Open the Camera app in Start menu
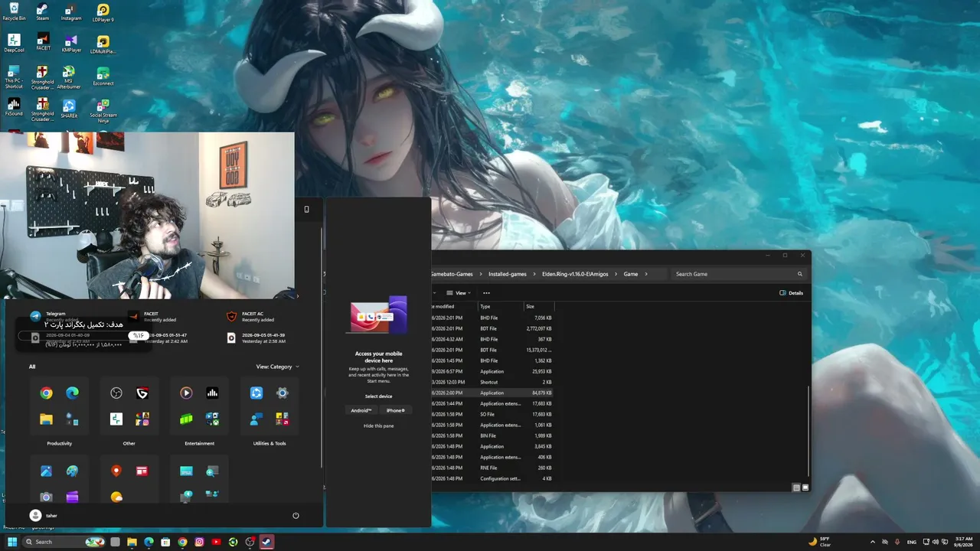This screenshot has height=551, width=980. tap(47, 497)
